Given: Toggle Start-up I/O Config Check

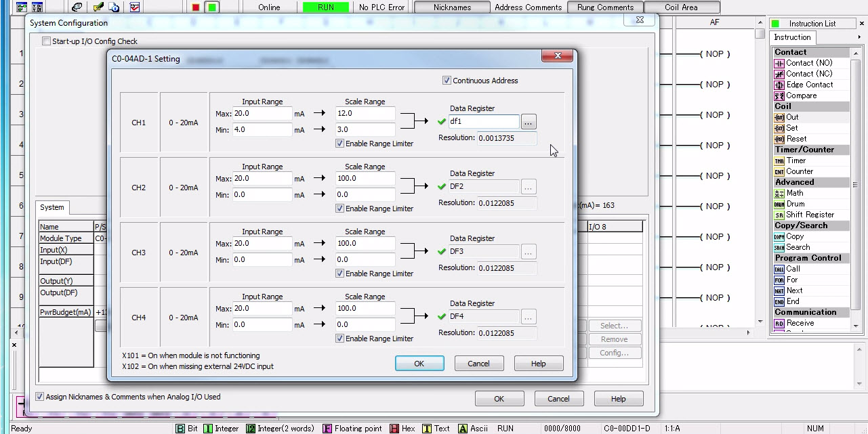Looking at the screenshot, I should click(46, 41).
